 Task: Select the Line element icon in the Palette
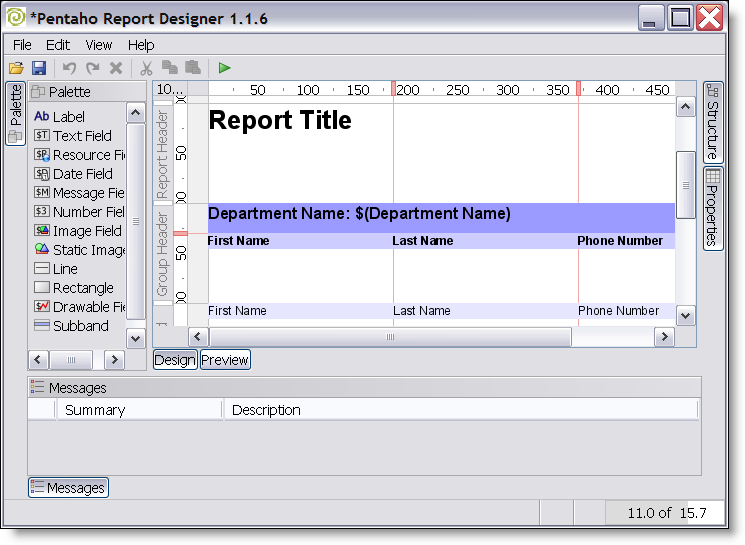[42, 268]
